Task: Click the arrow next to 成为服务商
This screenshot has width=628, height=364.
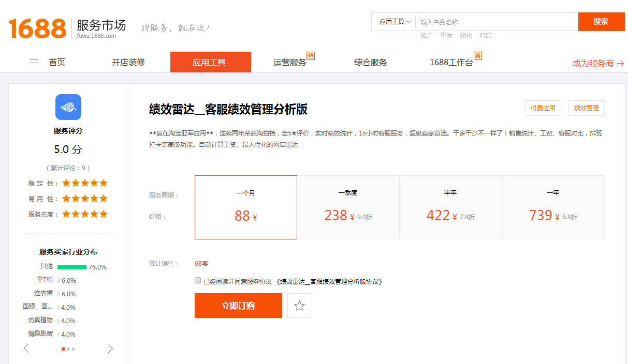Action: pyautogui.click(x=620, y=63)
